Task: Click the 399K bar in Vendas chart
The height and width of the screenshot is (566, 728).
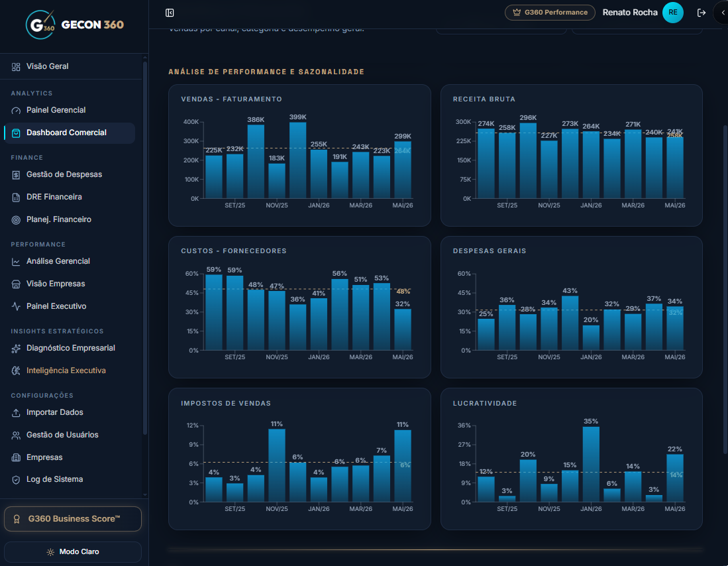Action: coord(297,160)
